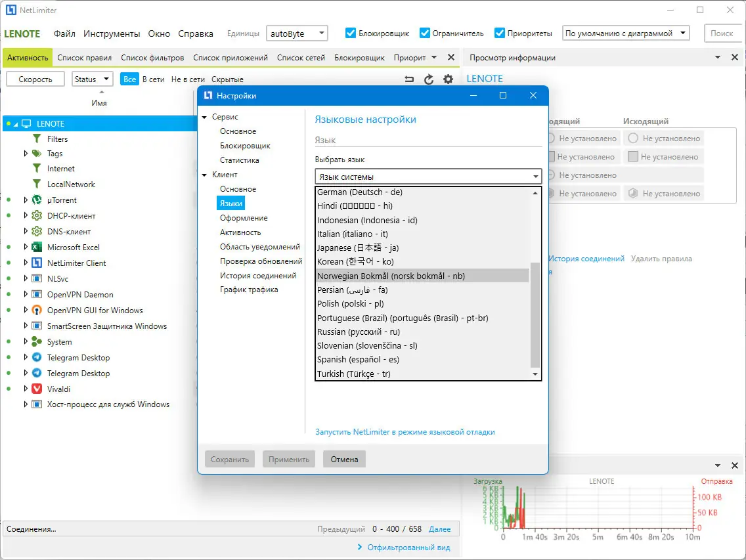746x560 pixels.
Task: Collapse the Сервис settings section
Action: (x=205, y=117)
